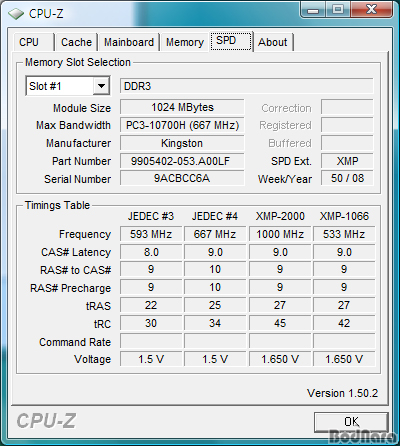The height and width of the screenshot is (446, 400).
Task: Click the empty Correction field
Action: [x=347, y=107]
